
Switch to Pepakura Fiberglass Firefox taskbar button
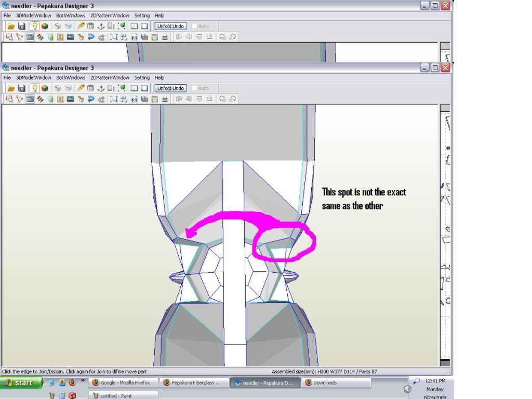(x=194, y=383)
